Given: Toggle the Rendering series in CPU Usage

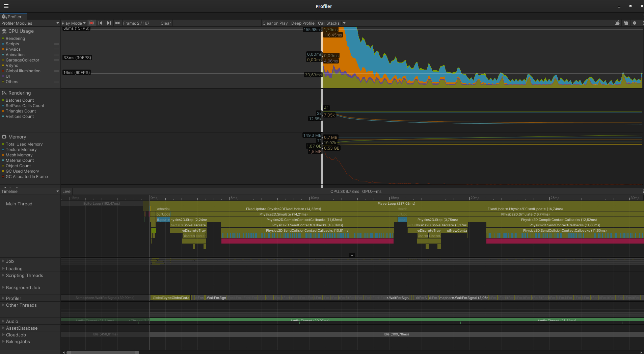Looking at the screenshot, I should point(15,39).
